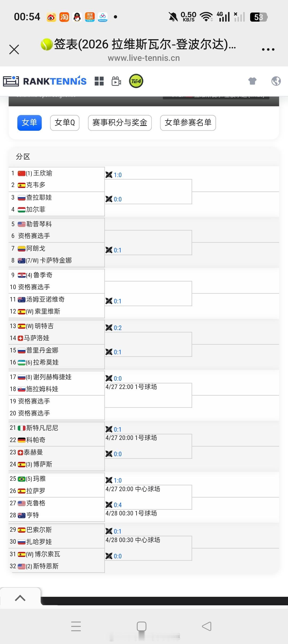View the 女单参赛名单 entry list

coord(188,123)
